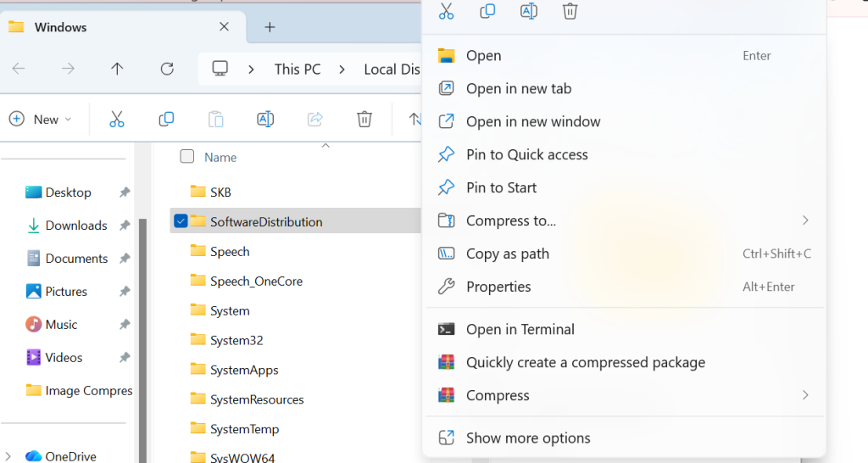Select the System32 folder

pyautogui.click(x=236, y=340)
